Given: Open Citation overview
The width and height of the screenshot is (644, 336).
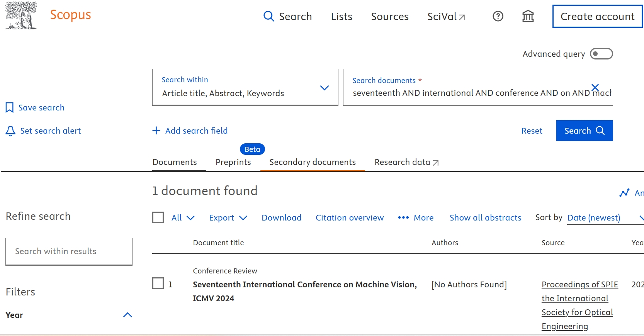Looking at the screenshot, I should pyautogui.click(x=350, y=218).
